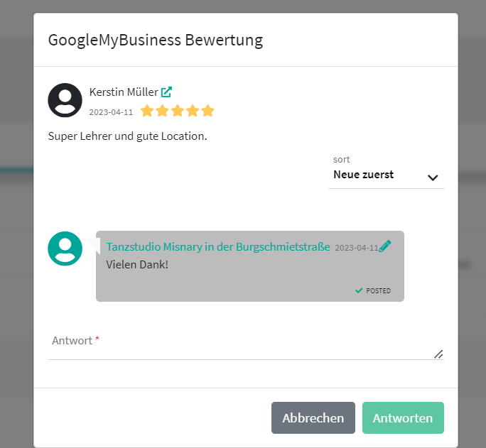Click the "sort" label above the dropdown
The width and height of the screenshot is (486, 448).
point(342,160)
